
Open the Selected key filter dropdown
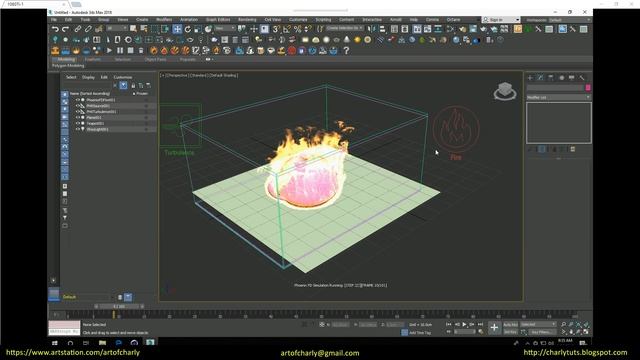tap(538, 324)
